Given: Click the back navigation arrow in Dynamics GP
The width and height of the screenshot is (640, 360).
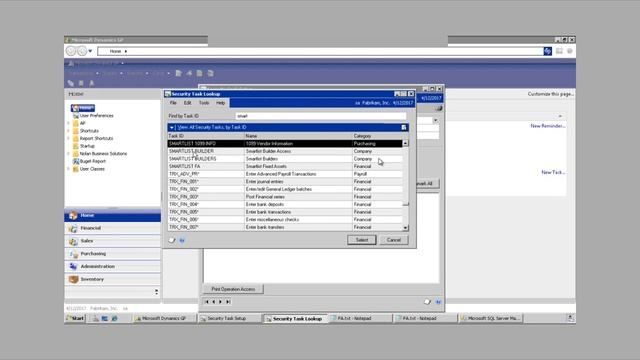Looking at the screenshot, I should (x=71, y=51).
